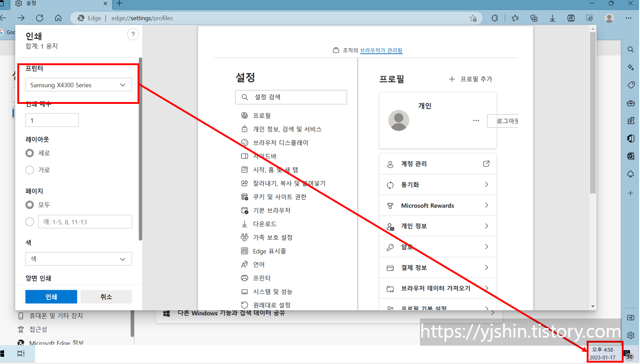Image resolution: width=640 pixels, height=364 pixels.
Task: Click the print options panel scrollbar
Action: pos(140,149)
